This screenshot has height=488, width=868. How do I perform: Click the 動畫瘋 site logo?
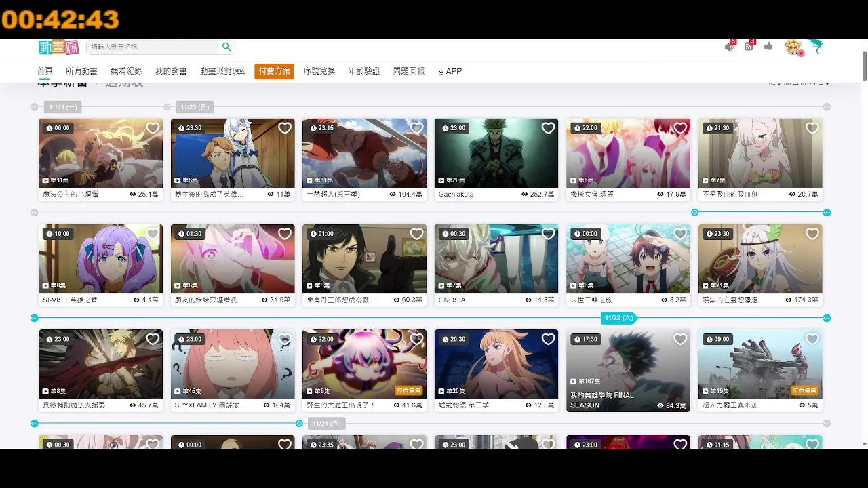coord(59,47)
